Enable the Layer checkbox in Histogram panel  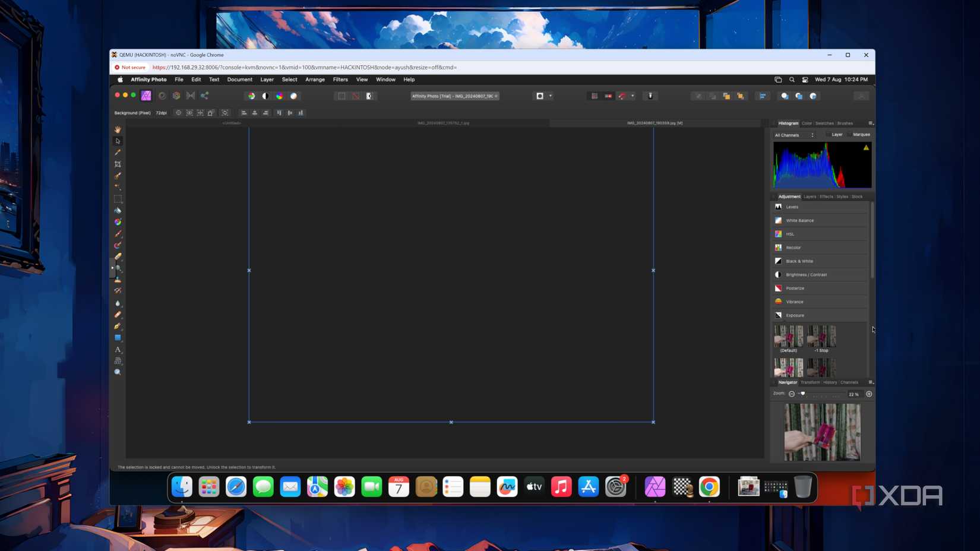coord(829,135)
